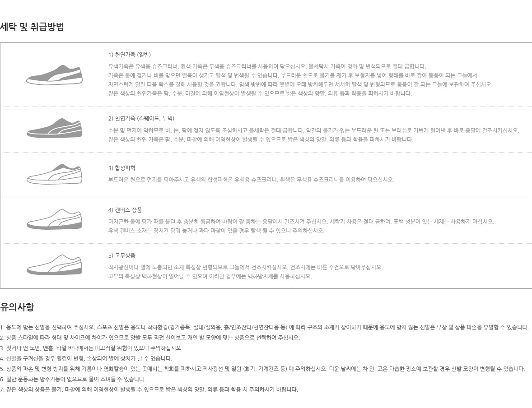
Task: Click the synthetic leather (합성피혁) shoe icon
Action: click(54, 174)
